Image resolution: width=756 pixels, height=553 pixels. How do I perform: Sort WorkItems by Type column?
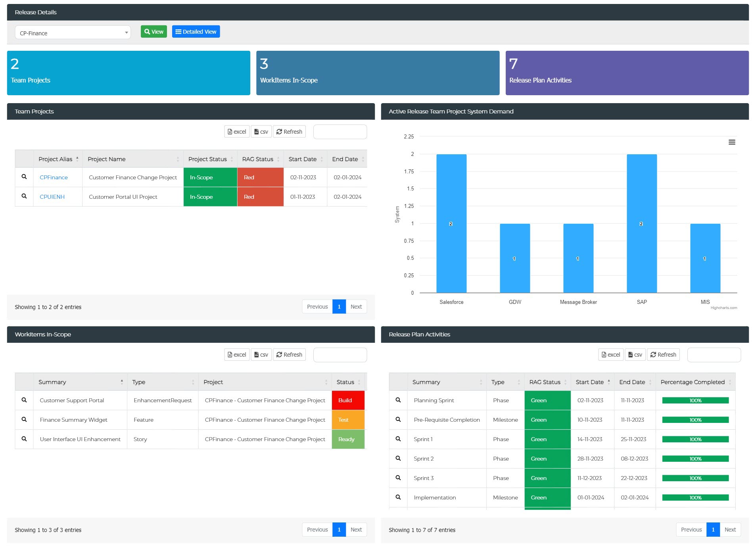pos(163,382)
